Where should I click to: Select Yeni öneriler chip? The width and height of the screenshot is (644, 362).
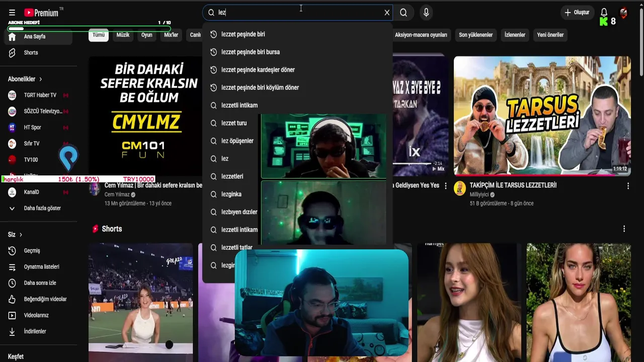tap(550, 35)
